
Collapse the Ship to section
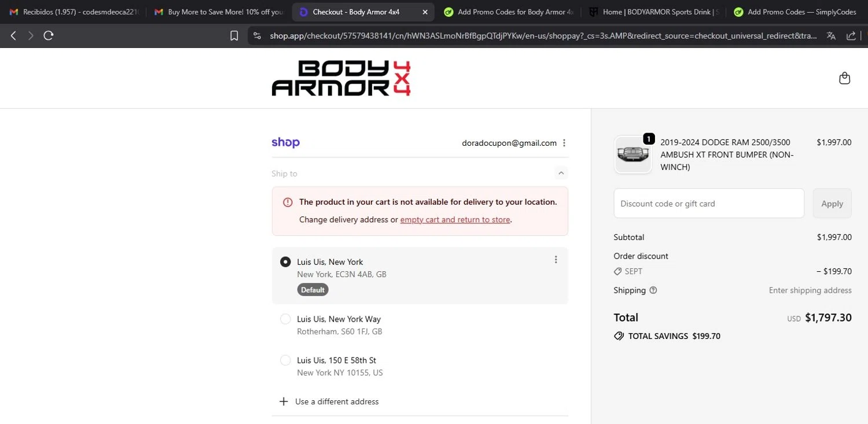(560, 173)
